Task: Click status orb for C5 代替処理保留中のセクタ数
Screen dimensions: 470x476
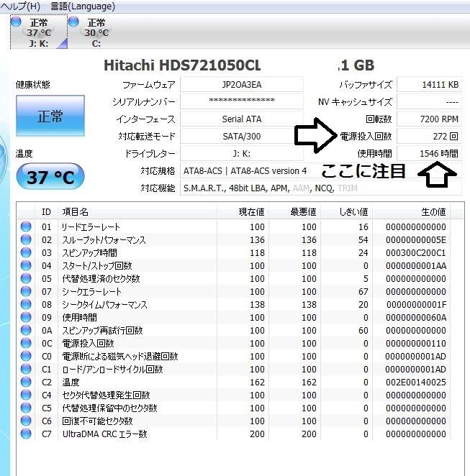Action: [x=26, y=408]
